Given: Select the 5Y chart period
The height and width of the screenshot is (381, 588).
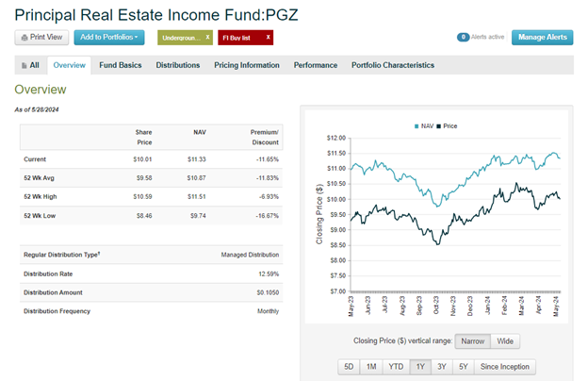Looking at the screenshot, I should click(464, 367).
